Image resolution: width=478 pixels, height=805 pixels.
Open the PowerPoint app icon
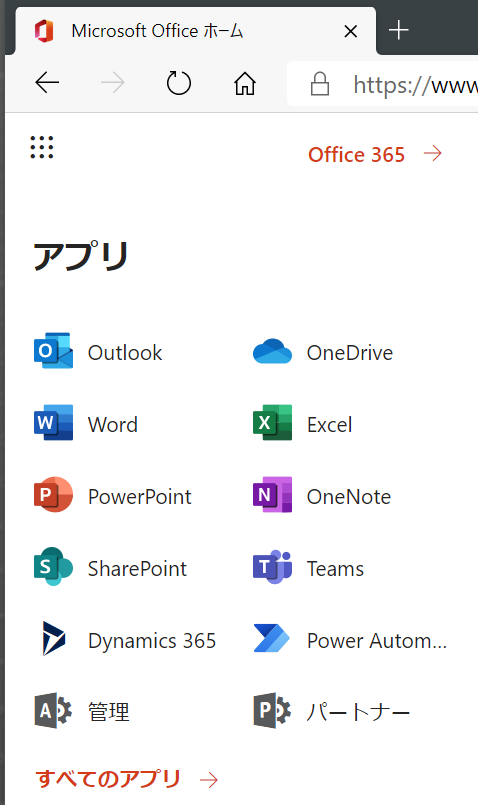[53, 495]
